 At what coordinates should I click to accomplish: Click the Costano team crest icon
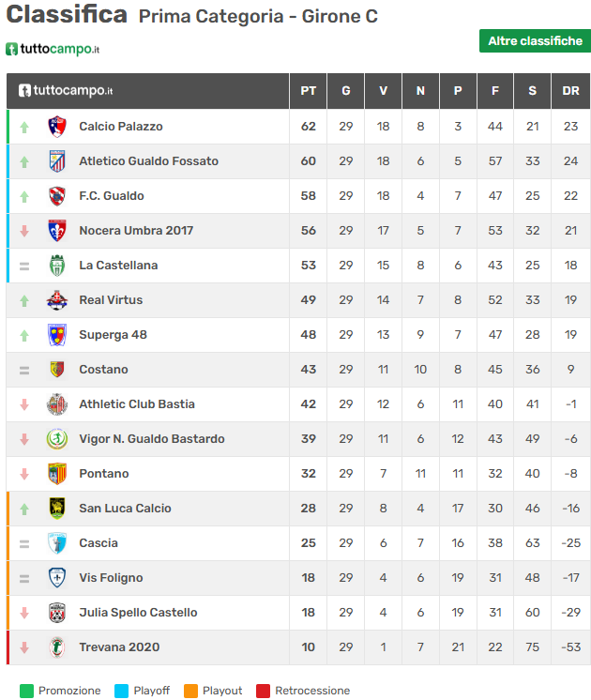(x=57, y=370)
